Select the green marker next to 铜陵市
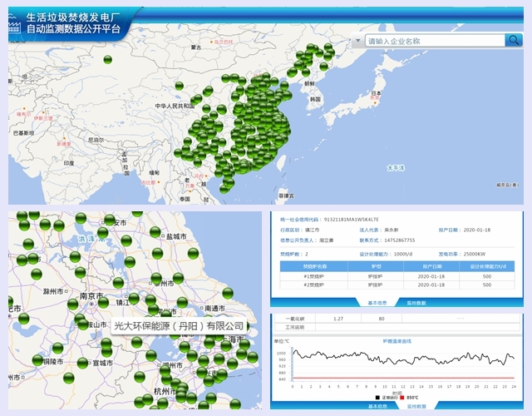The image size is (532, 416). 37,360
